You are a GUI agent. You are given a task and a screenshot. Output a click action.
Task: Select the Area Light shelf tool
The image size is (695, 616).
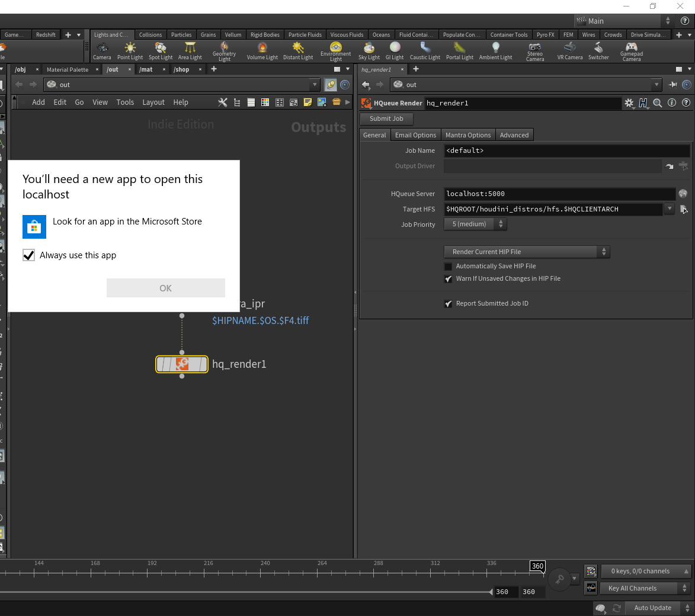[190, 52]
